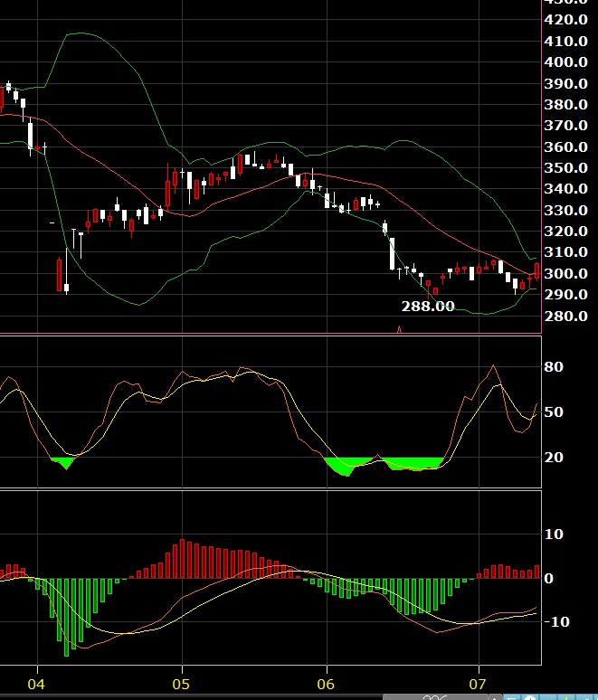
Task: Click the 410.0 price axis label
Action: 565,41
